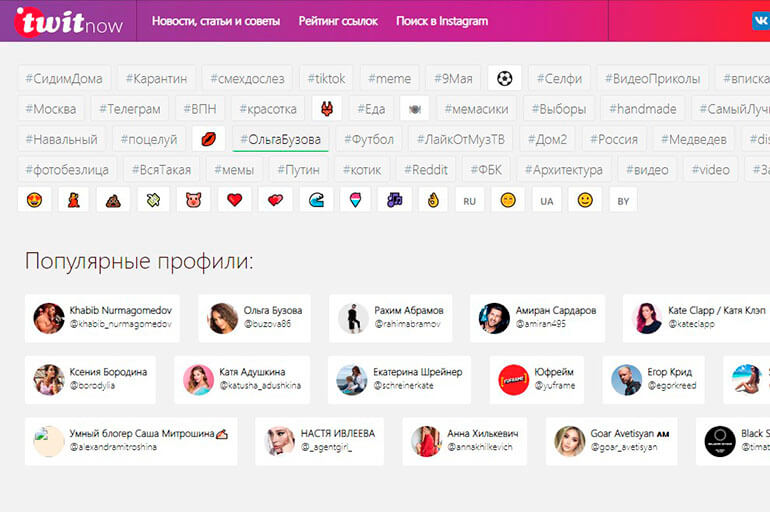This screenshot has height=512, width=770.
Task: Select the soccer ball emoji tag
Action: point(504,78)
